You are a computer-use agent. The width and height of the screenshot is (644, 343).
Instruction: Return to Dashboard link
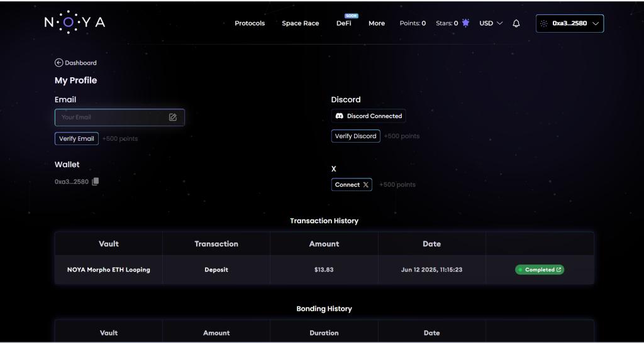[75, 63]
